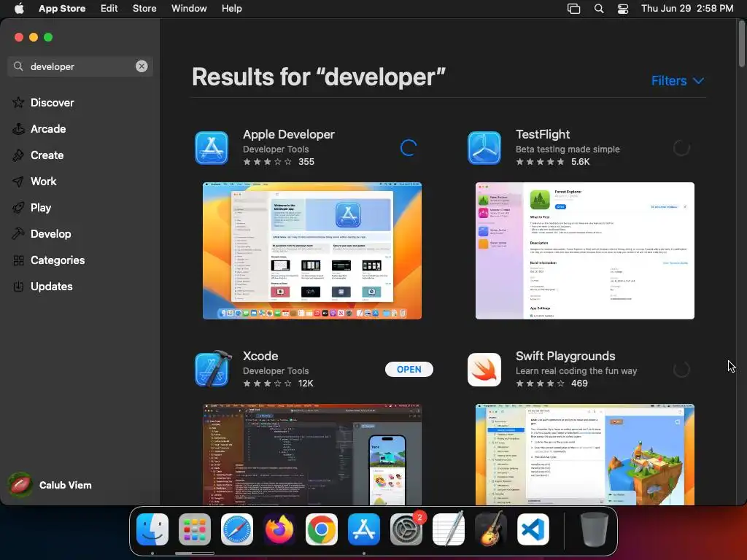747x560 pixels.
Task: Open the Calub Viem account profile
Action: click(50, 485)
